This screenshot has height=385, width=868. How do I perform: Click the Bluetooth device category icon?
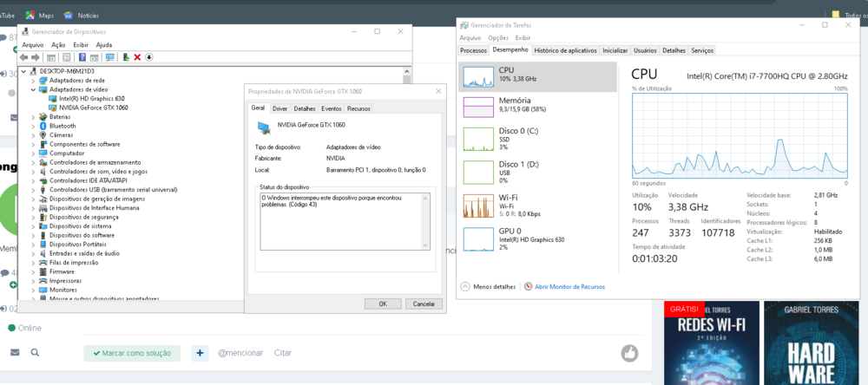pos(43,126)
